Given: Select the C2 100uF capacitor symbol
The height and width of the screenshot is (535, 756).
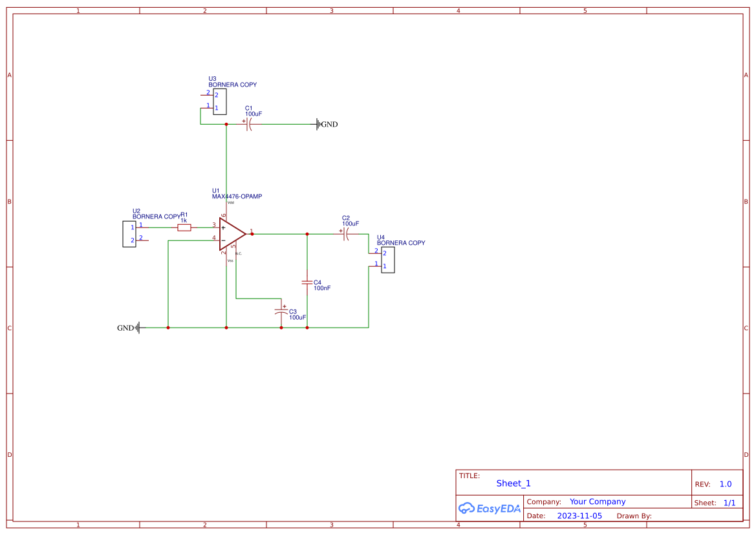Looking at the screenshot, I should pyautogui.click(x=346, y=234).
